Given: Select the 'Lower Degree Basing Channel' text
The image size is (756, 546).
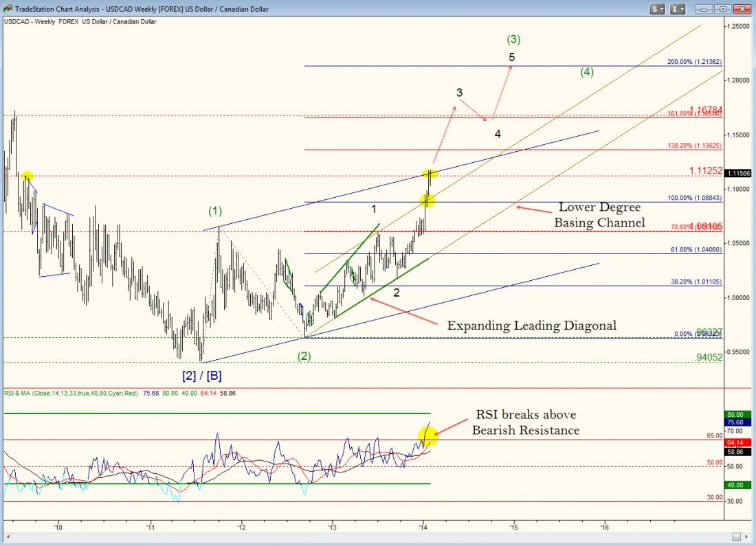Looking at the screenshot, I should coord(599,214).
